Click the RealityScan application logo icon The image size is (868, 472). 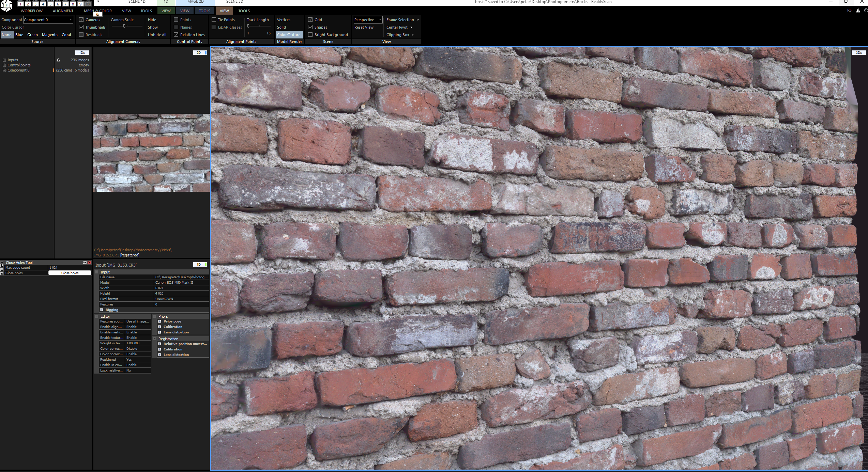pos(6,5)
